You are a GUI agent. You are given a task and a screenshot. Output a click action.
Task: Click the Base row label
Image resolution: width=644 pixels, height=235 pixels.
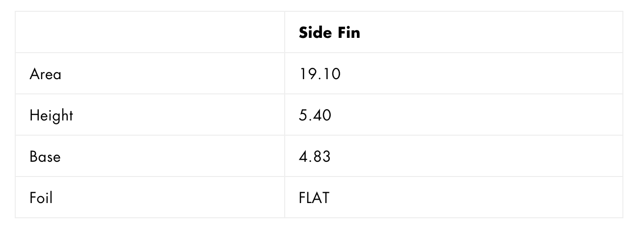(45, 156)
